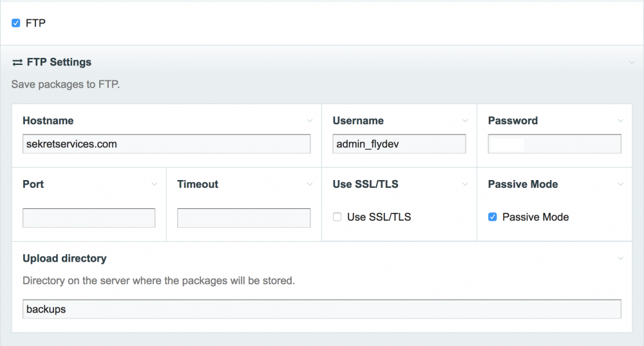Viewport: 644px width, 346px height.
Task: Collapse the FTP Settings section chevron
Action: 632,62
